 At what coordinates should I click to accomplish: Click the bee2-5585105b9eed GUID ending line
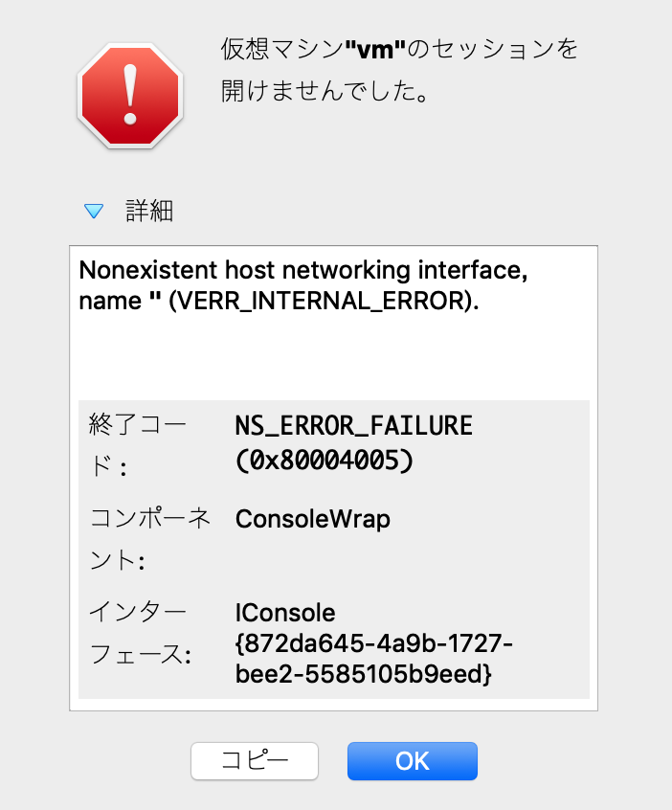[x=363, y=674]
